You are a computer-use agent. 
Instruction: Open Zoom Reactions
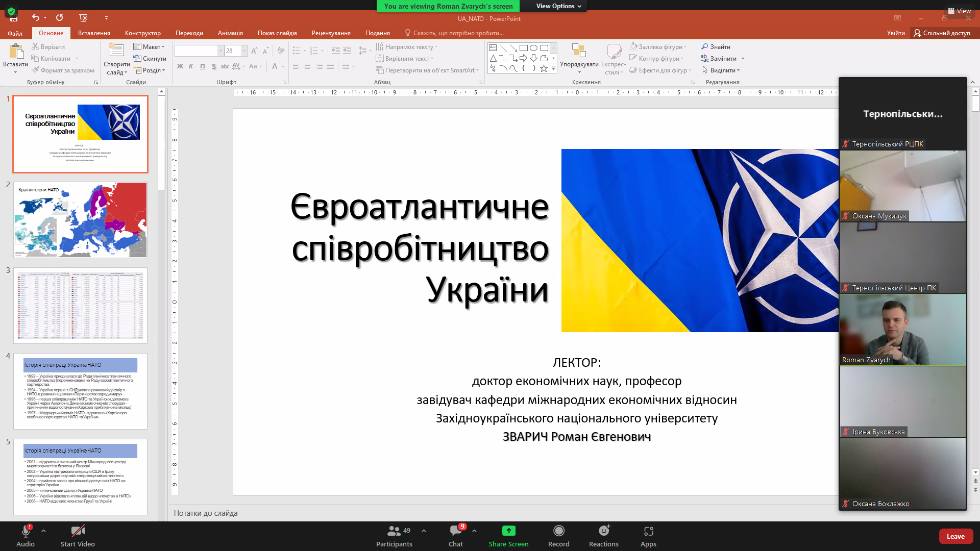604,536
